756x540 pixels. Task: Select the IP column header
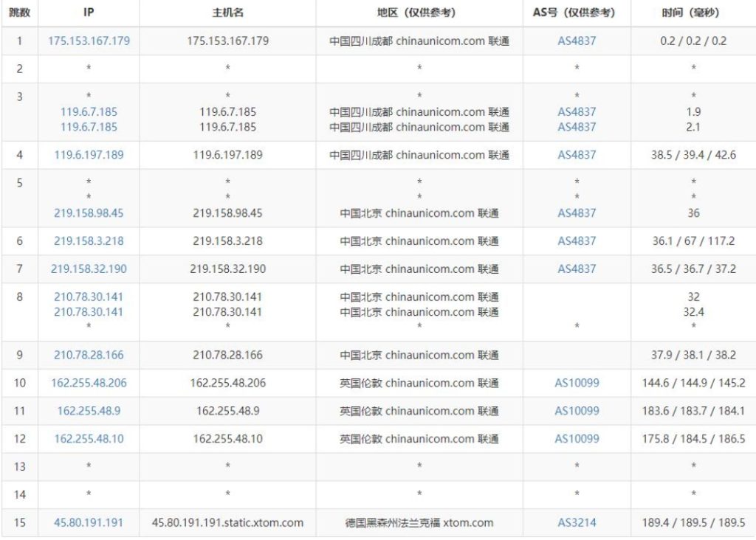click(x=88, y=11)
